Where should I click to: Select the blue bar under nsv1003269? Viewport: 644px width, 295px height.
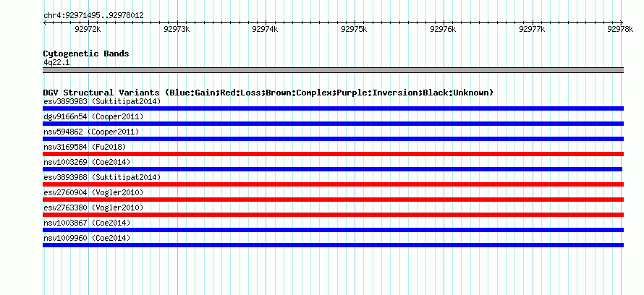coord(332,169)
